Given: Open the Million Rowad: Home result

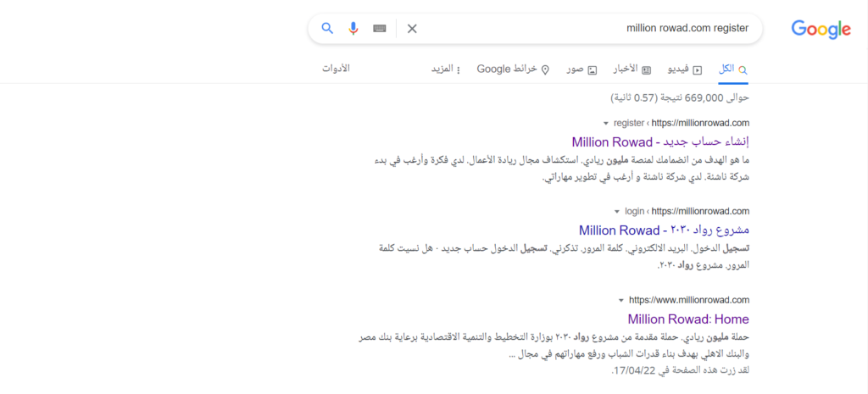Looking at the screenshot, I should pos(688,319).
